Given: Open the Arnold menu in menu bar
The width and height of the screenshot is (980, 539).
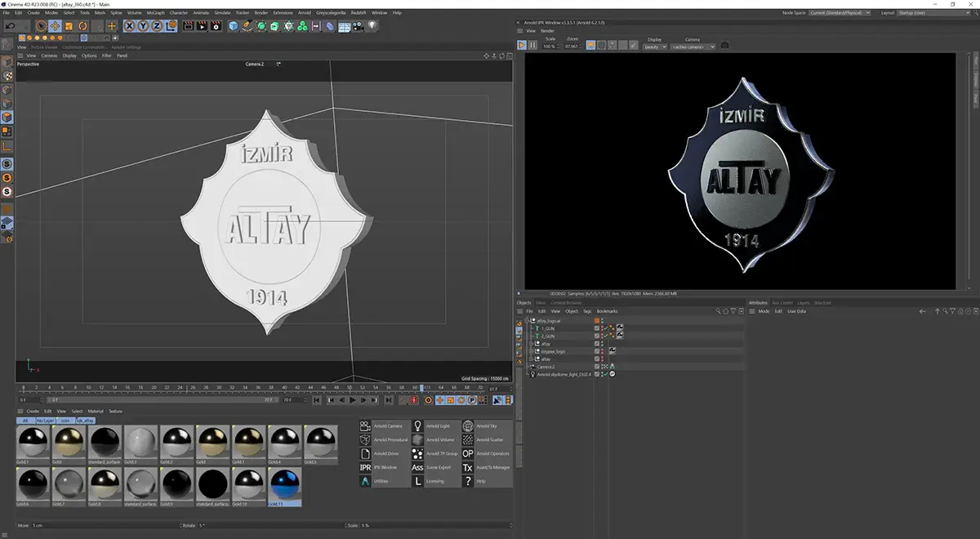Looking at the screenshot, I should tap(305, 13).
